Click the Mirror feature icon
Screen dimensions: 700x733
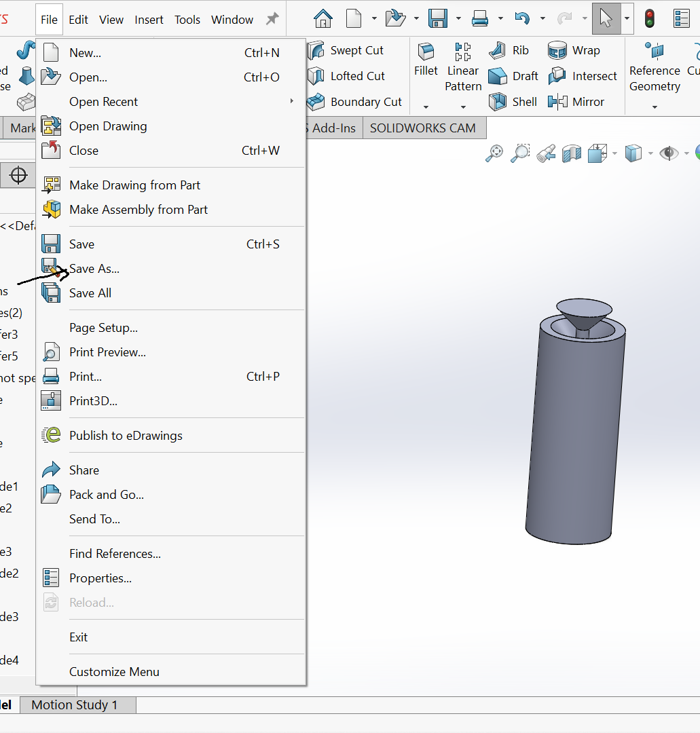click(x=557, y=101)
